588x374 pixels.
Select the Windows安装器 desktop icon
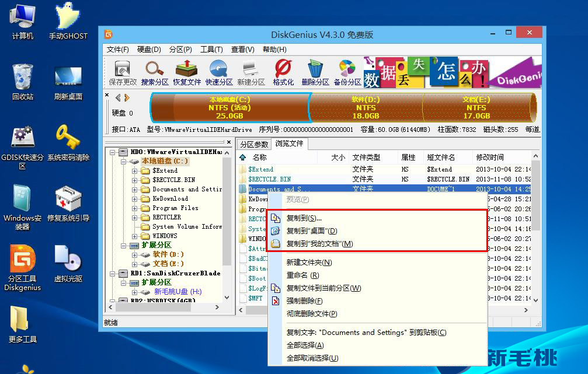pos(23,207)
